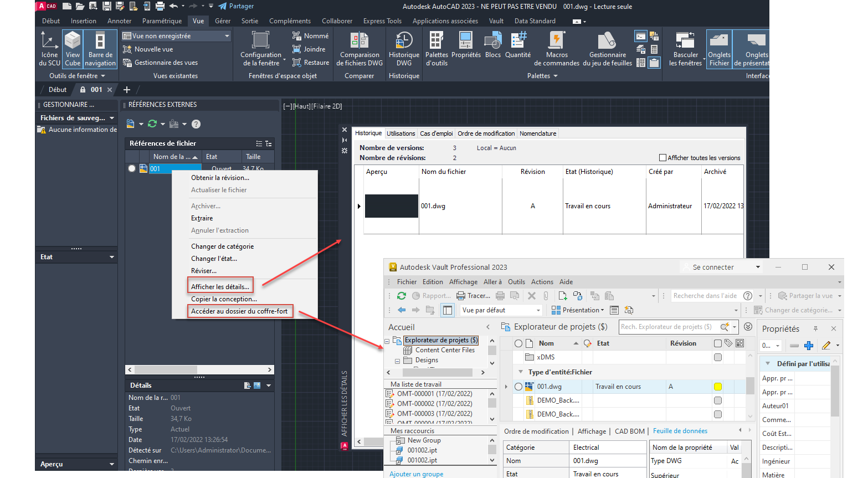Viewport: 868px width, 478px height.
Task: Select the radio button beside 001 reference
Action: pyautogui.click(x=132, y=168)
